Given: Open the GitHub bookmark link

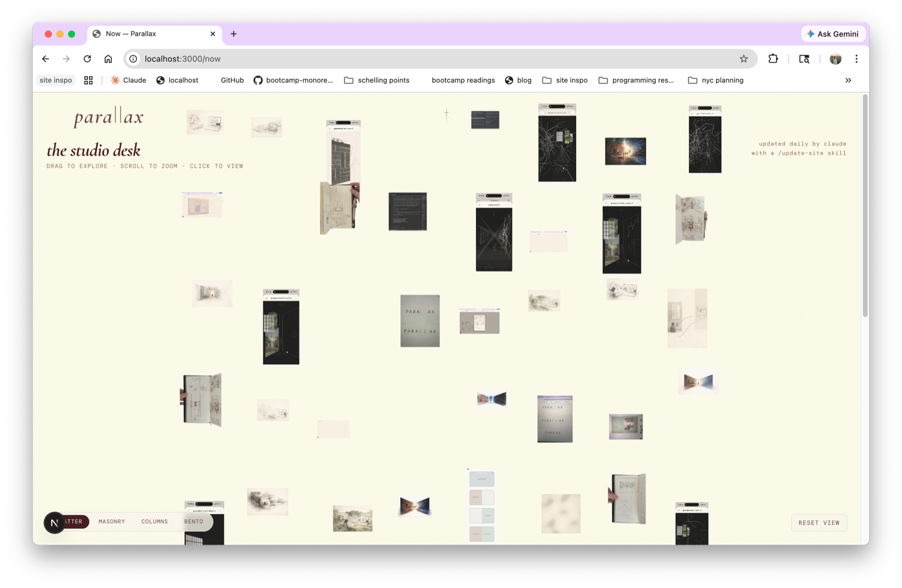Looking at the screenshot, I should (231, 80).
